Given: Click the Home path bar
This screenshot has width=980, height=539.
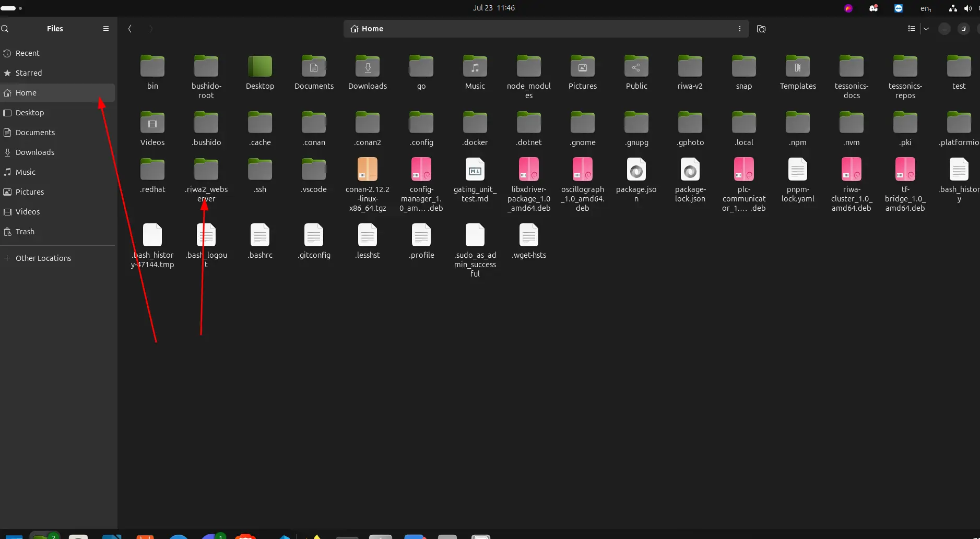Looking at the screenshot, I should click(x=546, y=29).
